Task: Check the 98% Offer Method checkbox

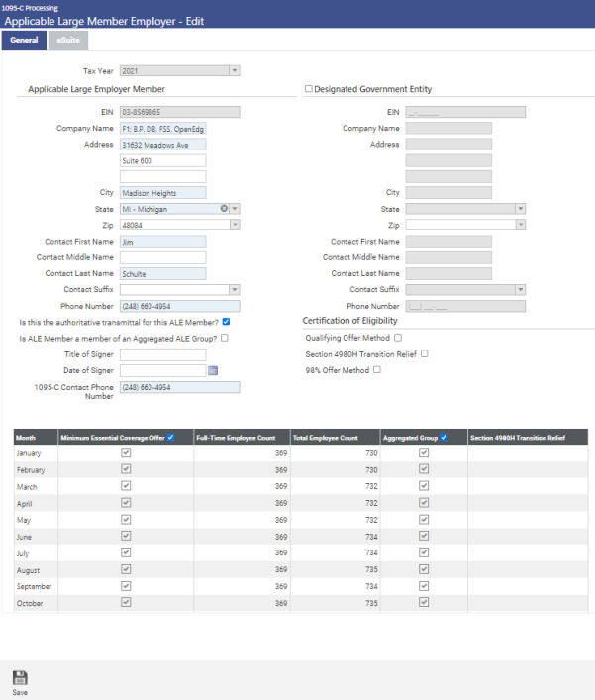Action: (x=376, y=370)
